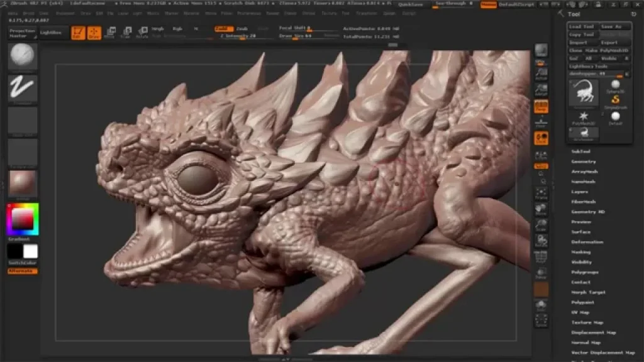
Task: Enable Zadd sculpt mode
Action: point(224,29)
